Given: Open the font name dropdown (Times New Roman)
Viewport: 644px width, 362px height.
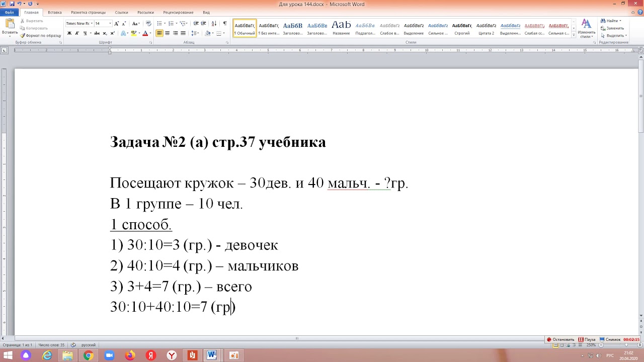Looking at the screenshot, I should pos(92,24).
